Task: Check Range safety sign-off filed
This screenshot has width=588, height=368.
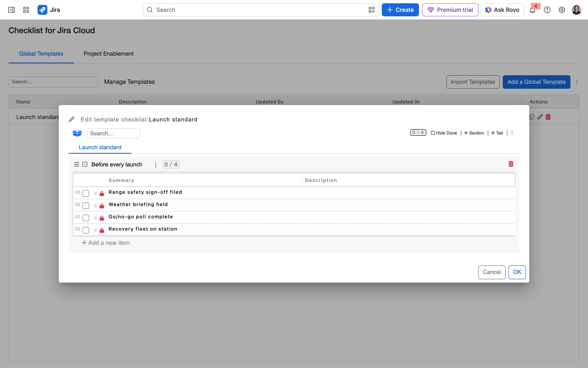Action: coord(86,193)
